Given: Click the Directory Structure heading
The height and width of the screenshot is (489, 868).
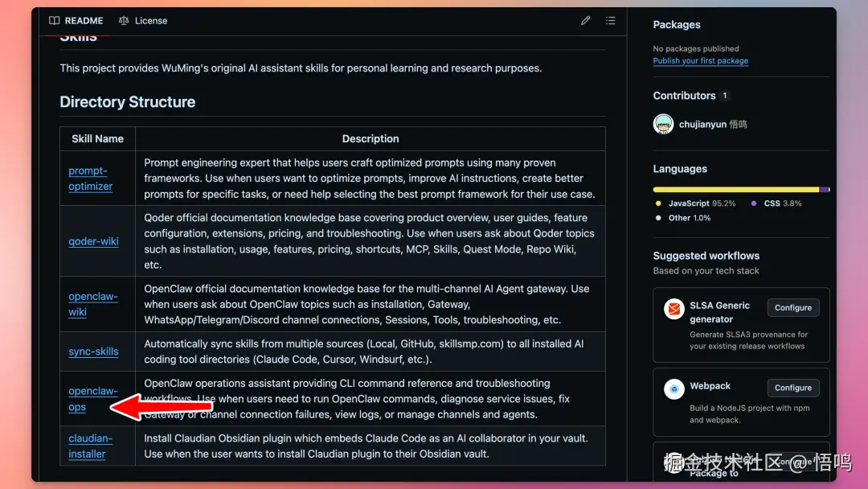Looking at the screenshot, I should [x=127, y=102].
